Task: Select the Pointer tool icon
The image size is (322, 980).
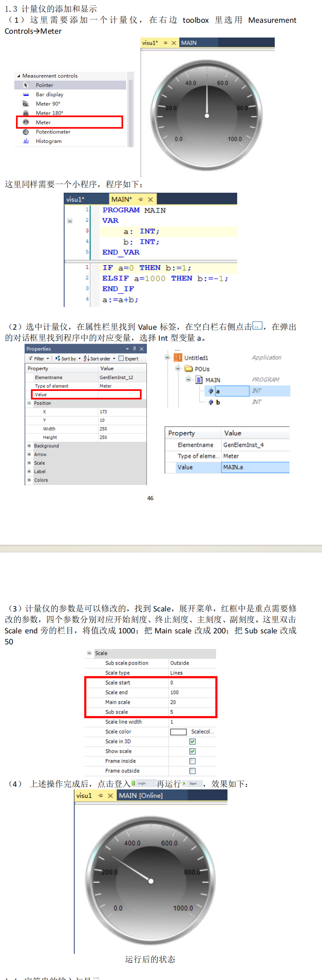Action: point(26,85)
